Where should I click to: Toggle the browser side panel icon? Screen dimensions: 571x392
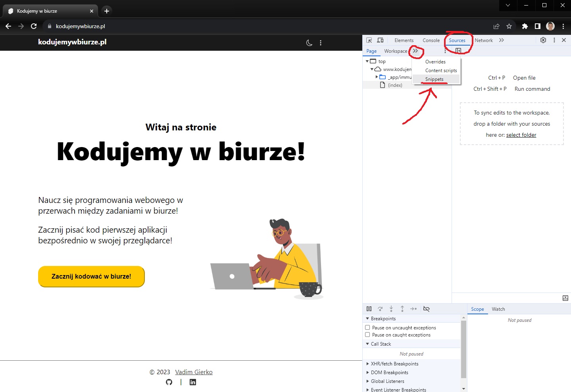(537, 26)
